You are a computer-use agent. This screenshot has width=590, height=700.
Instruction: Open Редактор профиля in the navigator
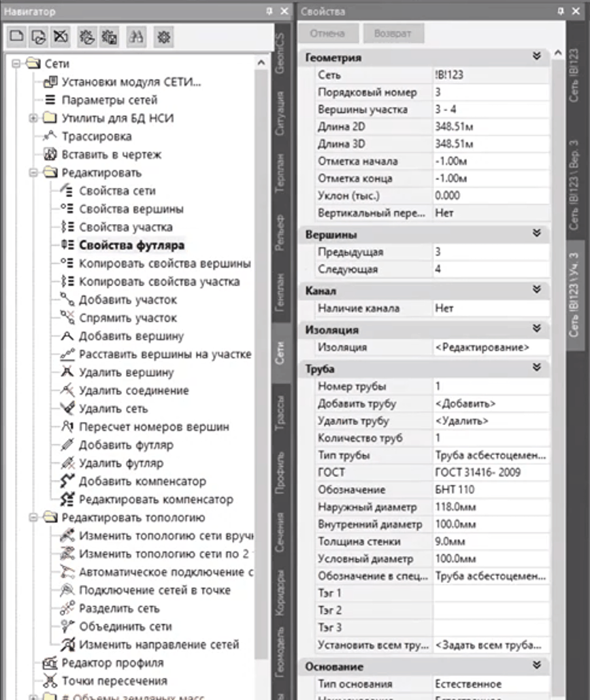point(112,663)
